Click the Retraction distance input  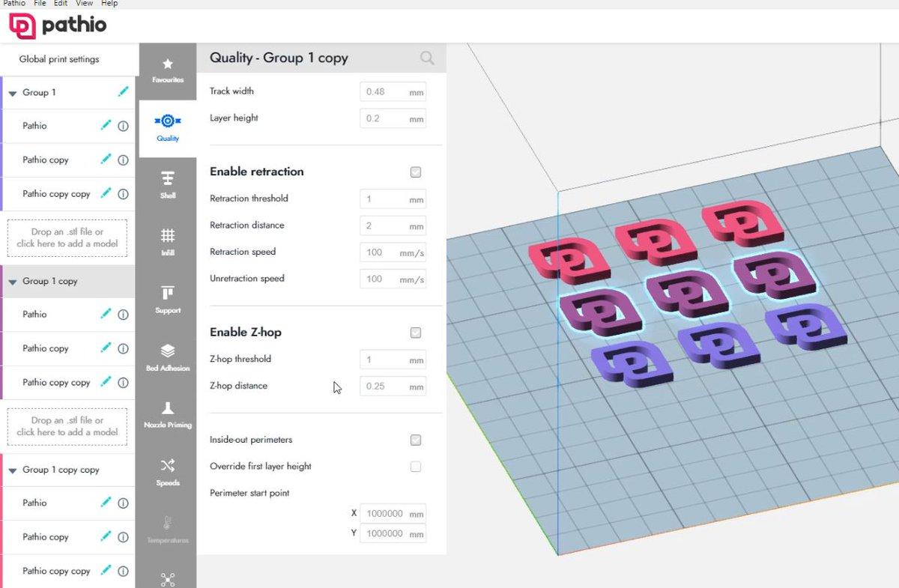pyautogui.click(x=393, y=225)
